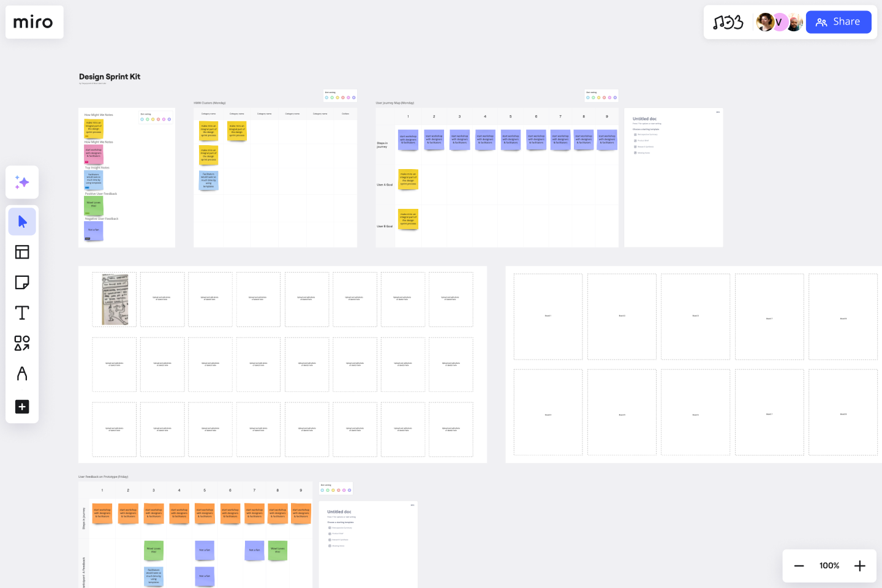Click the collaborator avatar labeled V
The image size is (882, 588).
(780, 22)
